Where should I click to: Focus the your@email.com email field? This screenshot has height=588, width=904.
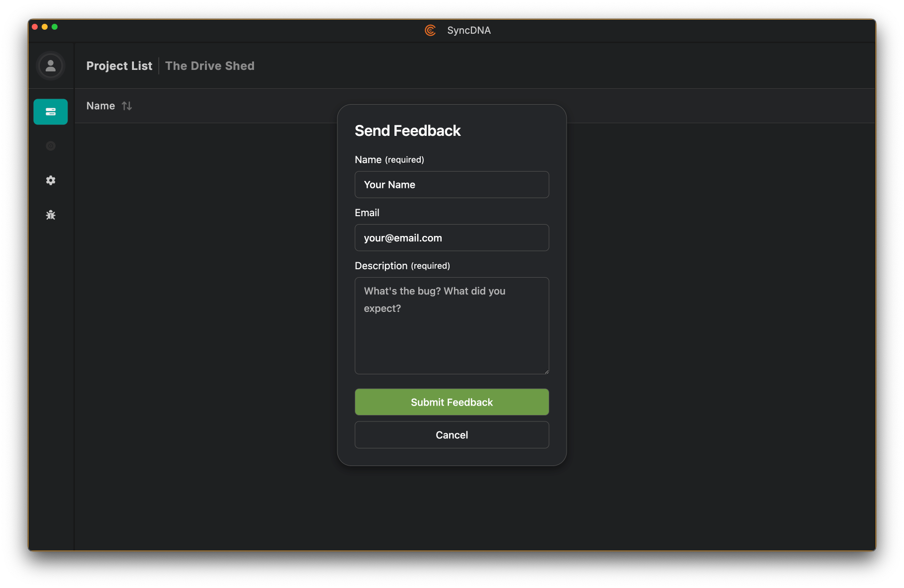tap(452, 237)
